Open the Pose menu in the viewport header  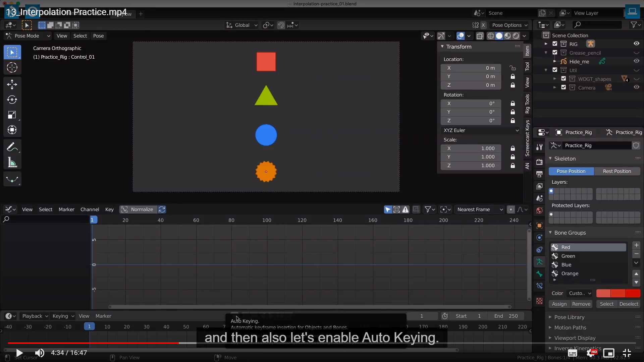point(98,36)
